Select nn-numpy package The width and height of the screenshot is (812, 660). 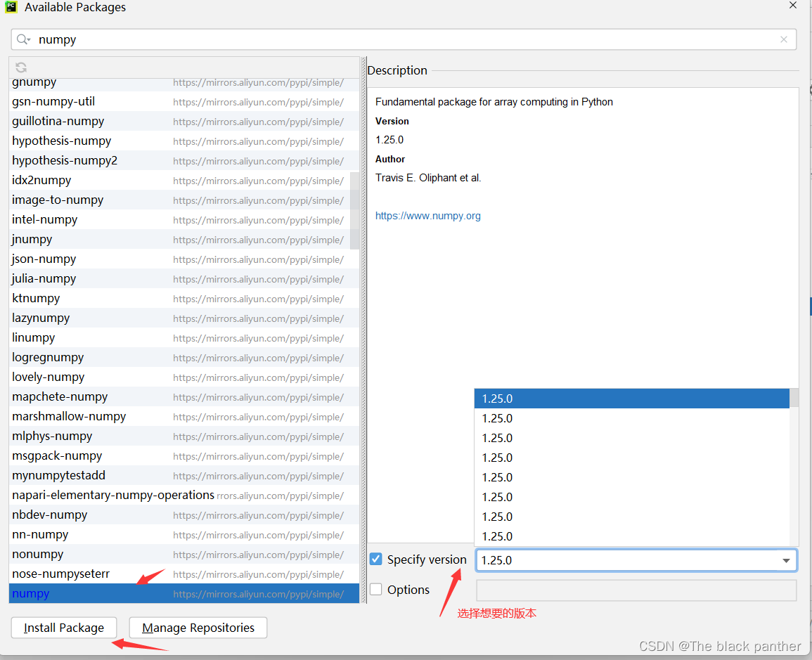[183, 534]
